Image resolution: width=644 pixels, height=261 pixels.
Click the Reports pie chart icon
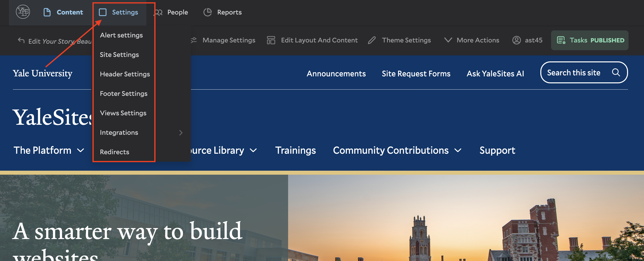click(x=208, y=12)
